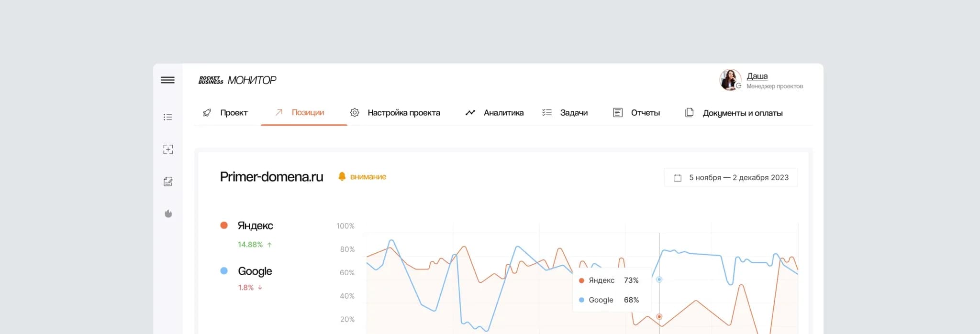The image size is (980, 334).
Task: Open the Задачи tab
Action: pos(565,113)
